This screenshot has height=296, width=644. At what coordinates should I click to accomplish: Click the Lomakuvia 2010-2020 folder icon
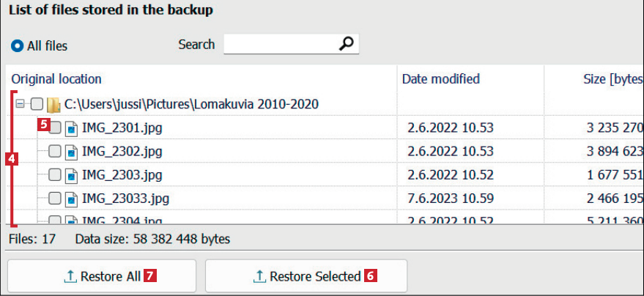click(53, 105)
